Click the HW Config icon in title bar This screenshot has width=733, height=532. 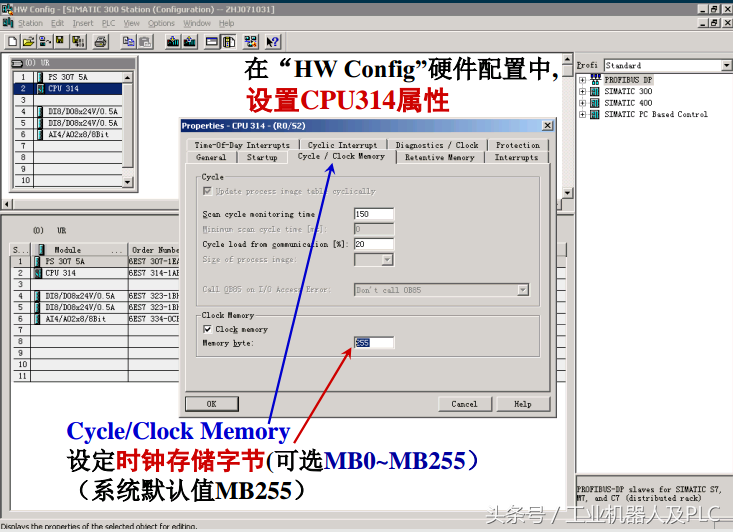click(x=7, y=8)
